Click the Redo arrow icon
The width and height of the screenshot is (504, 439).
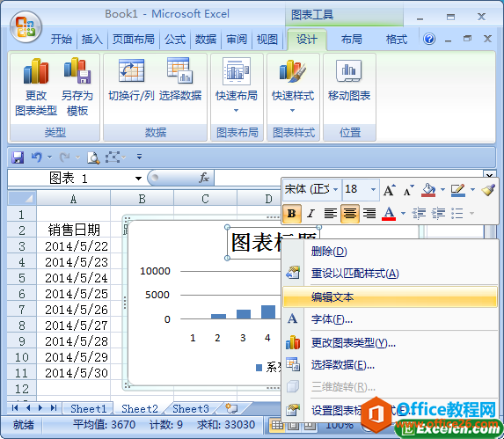[65, 157]
